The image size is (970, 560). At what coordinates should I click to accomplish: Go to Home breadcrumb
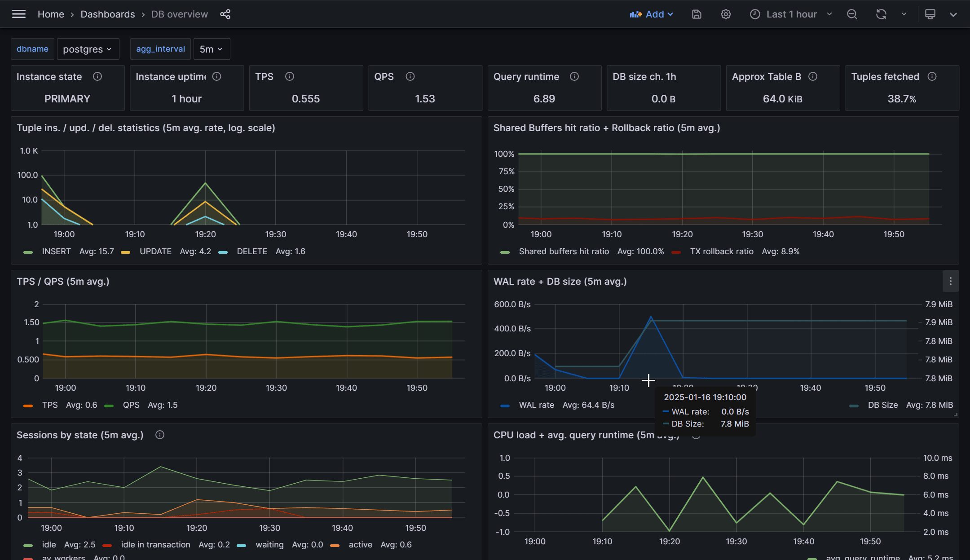51,14
